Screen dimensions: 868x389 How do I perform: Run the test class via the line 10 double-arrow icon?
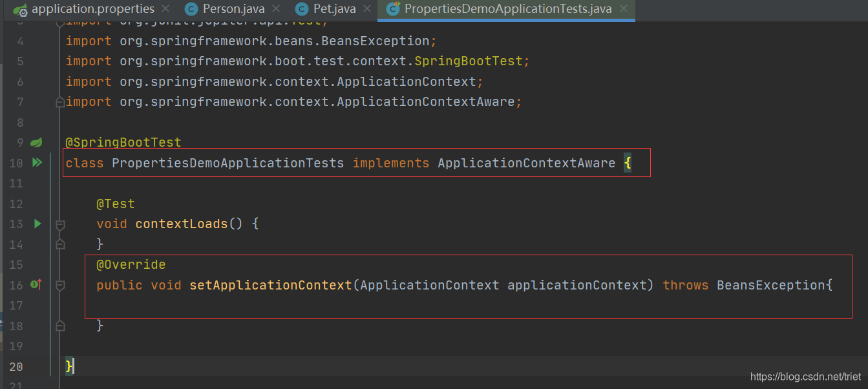pos(37,163)
